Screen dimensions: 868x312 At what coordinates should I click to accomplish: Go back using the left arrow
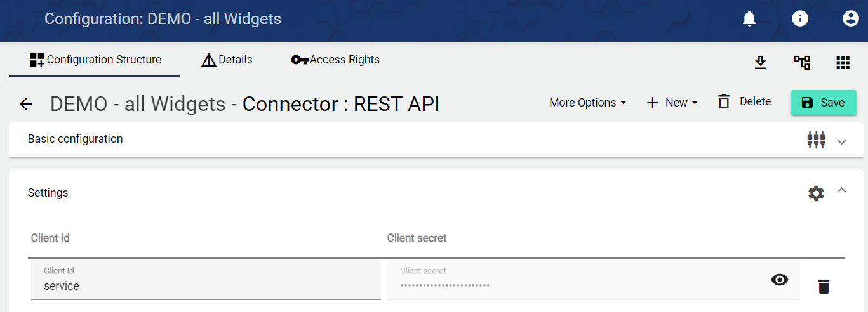[x=26, y=104]
